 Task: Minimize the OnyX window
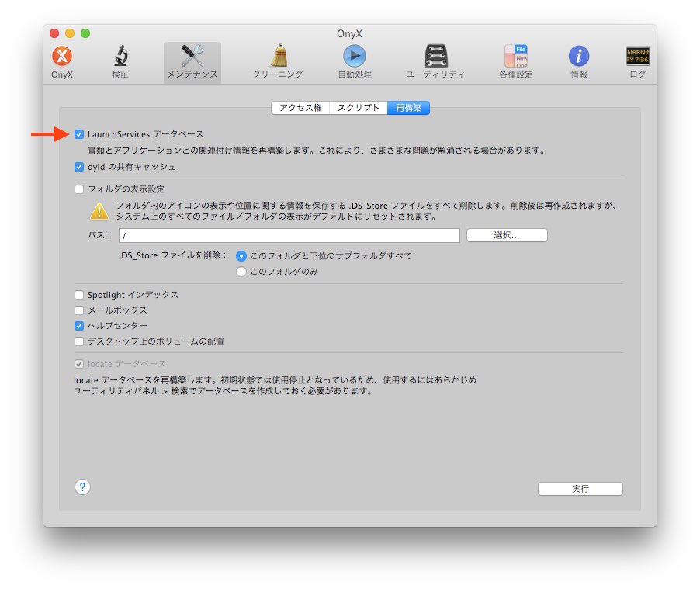click(x=70, y=33)
